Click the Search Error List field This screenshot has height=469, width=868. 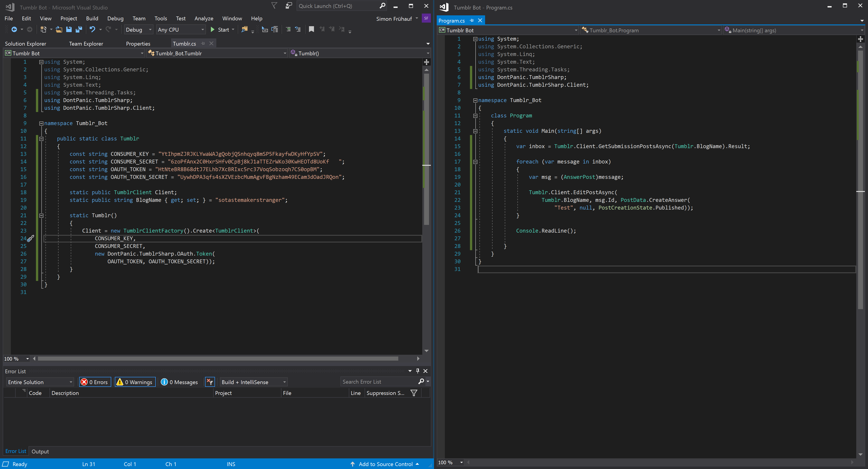point(379,382)
